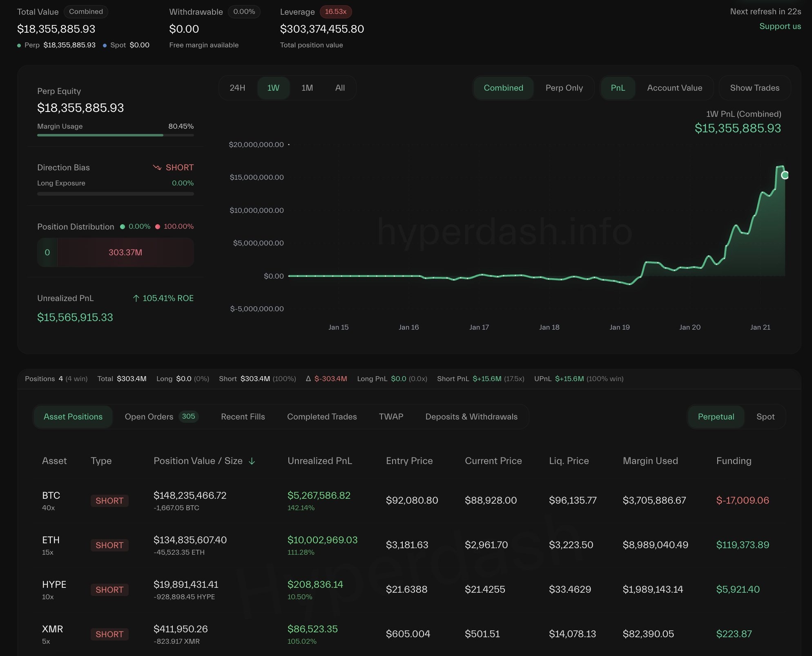The width and height of the screenshot is (812, 656).
Task: Enable Show Trades on the chart
Action: pyautogui.click(x=754, y=88)
